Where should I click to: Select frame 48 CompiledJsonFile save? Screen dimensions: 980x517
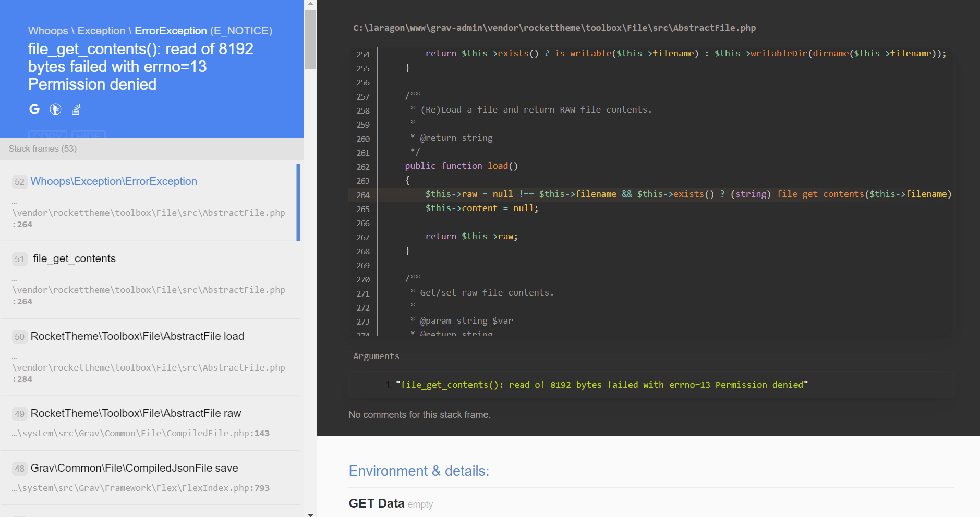pos(151,478)
